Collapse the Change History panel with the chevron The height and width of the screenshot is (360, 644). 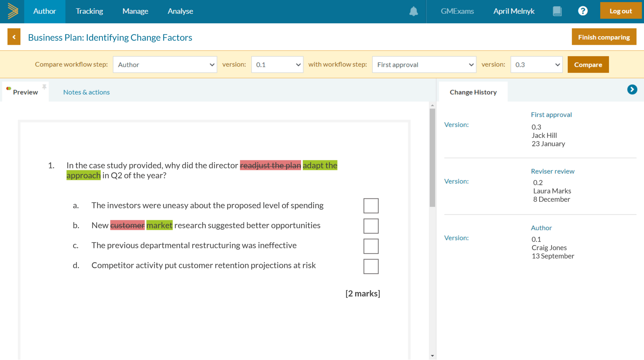coord(632,90)
